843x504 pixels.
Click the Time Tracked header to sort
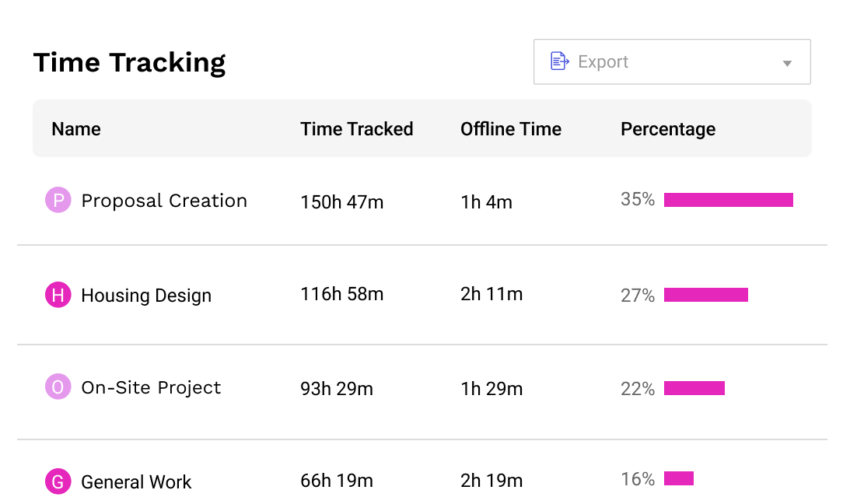tap(357, 129)
